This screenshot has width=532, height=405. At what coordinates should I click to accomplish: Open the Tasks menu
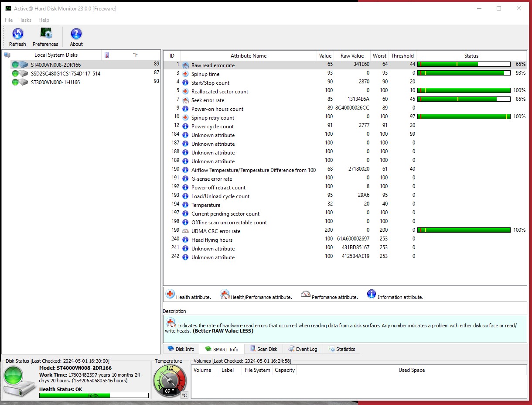25,20
